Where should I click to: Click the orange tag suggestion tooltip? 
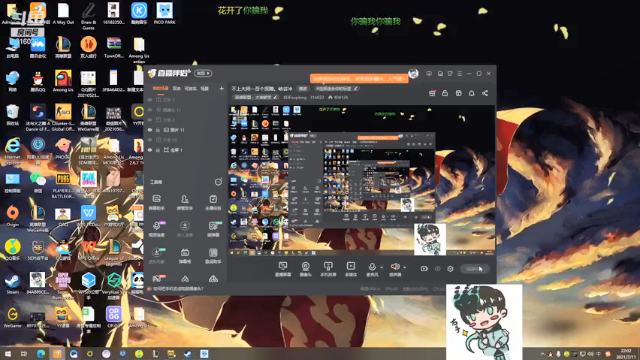[x=359, y=78]
